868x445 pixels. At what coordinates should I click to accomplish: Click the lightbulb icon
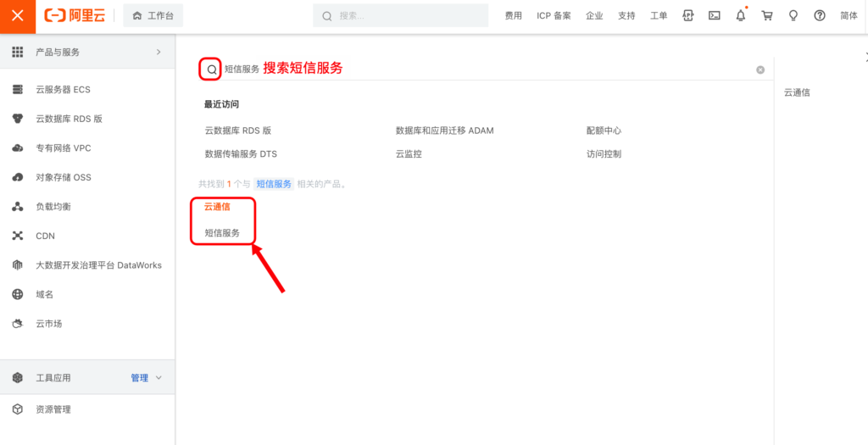(793, 15)
